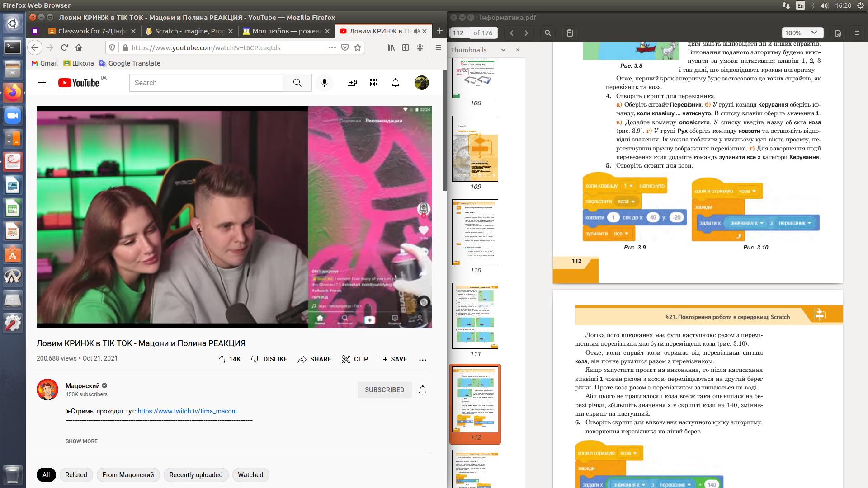868x488 pixels.
Task: Click the PDF viewer search magnifier icon
Action: (x=547, y=33)
